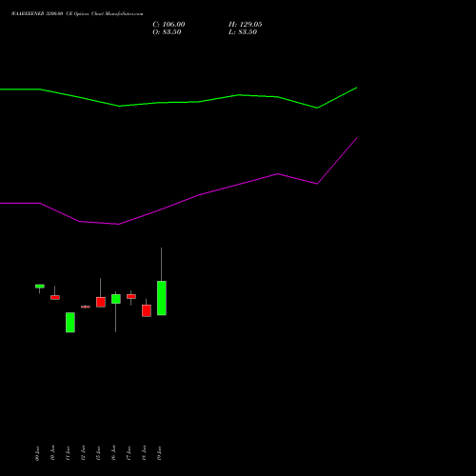This screenshot has width=476, height=476.
Task: Select the green candle above 16 Jun
Action: click(116, 299)
